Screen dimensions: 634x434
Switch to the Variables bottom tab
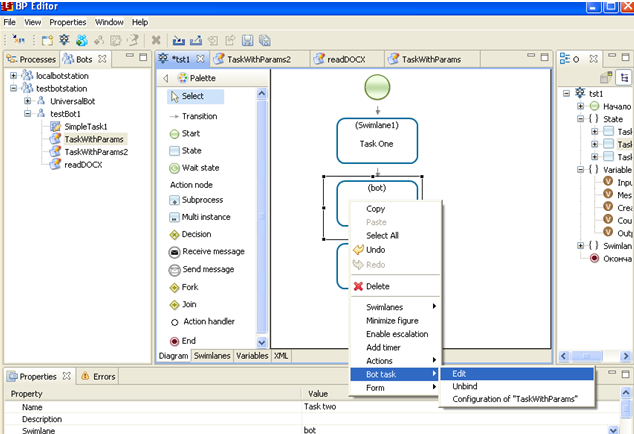252,355
